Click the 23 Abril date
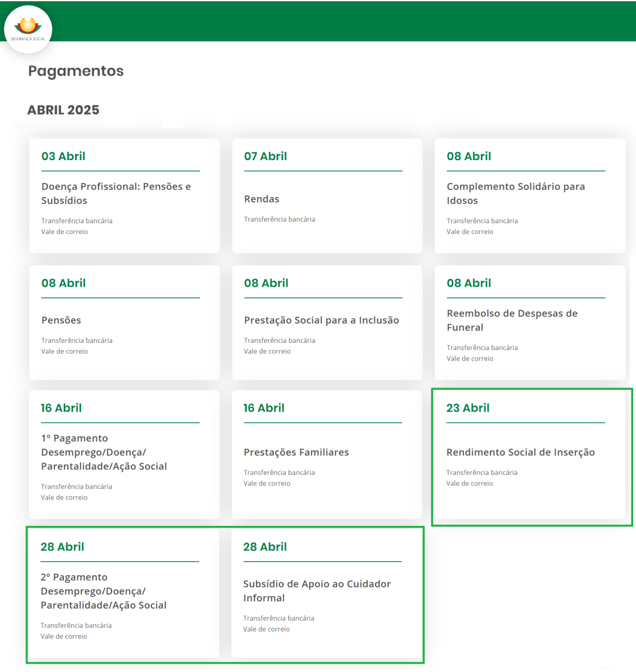The height and width of the screenshot is (672, 636). (468, 408)
